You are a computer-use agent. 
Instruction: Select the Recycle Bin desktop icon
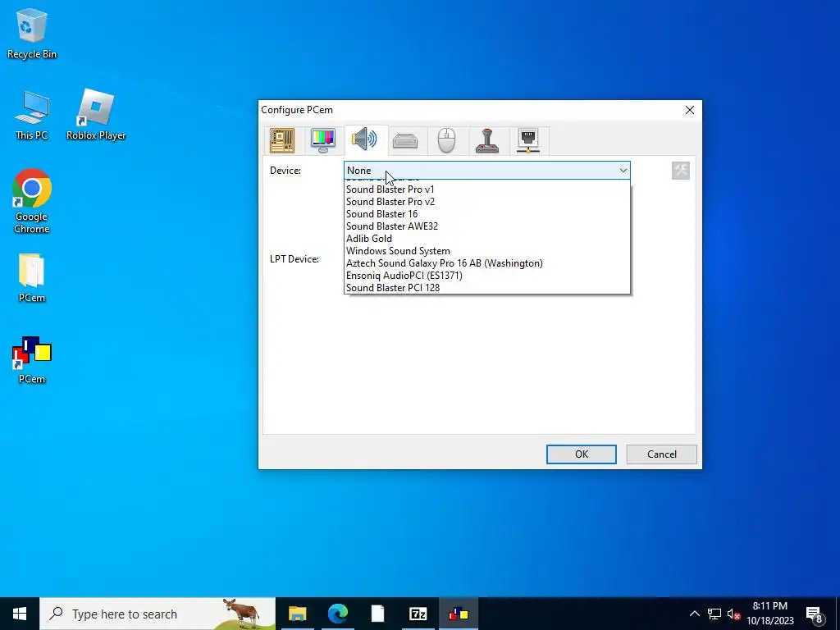[x=32, y=33]
